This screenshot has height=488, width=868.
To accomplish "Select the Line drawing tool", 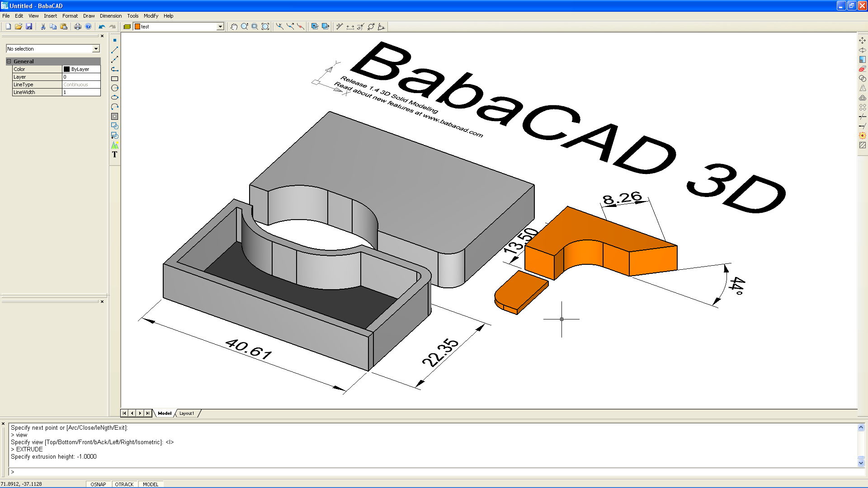I will point(115,50).
